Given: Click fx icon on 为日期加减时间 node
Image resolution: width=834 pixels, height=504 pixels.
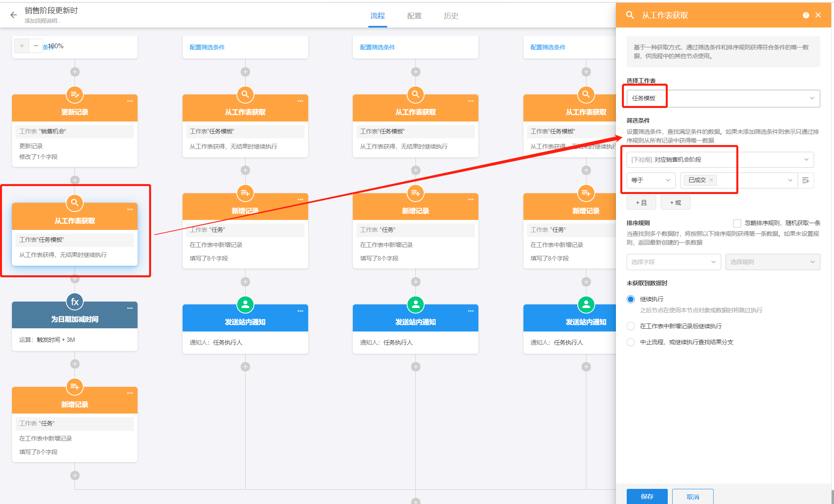Looking at the screenshot, I should click(x=75, y=302).
